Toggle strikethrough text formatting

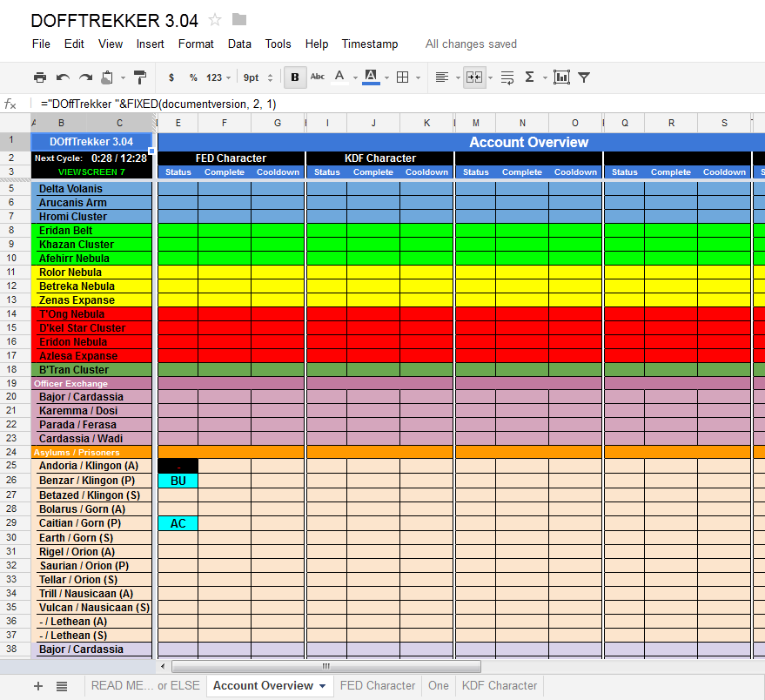click(318, 77)
